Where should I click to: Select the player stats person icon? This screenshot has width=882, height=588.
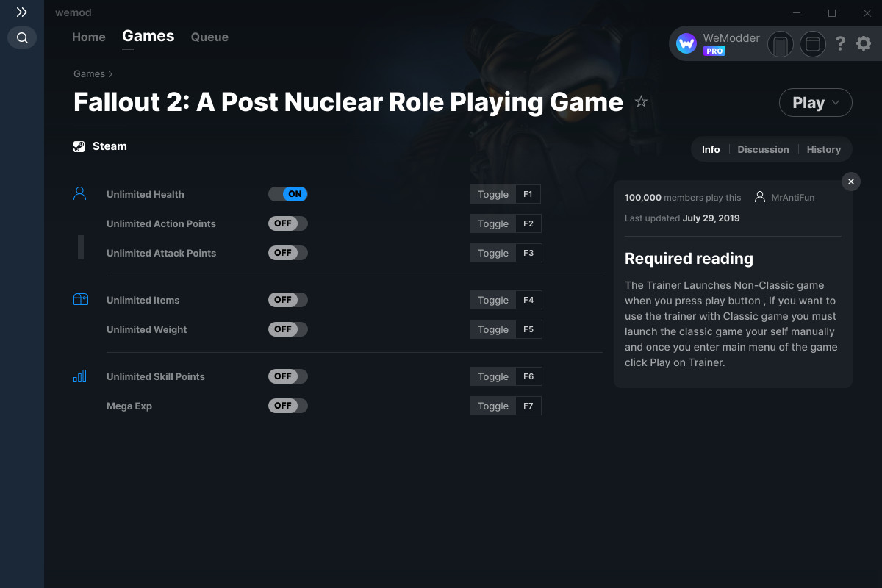(79, 193)
